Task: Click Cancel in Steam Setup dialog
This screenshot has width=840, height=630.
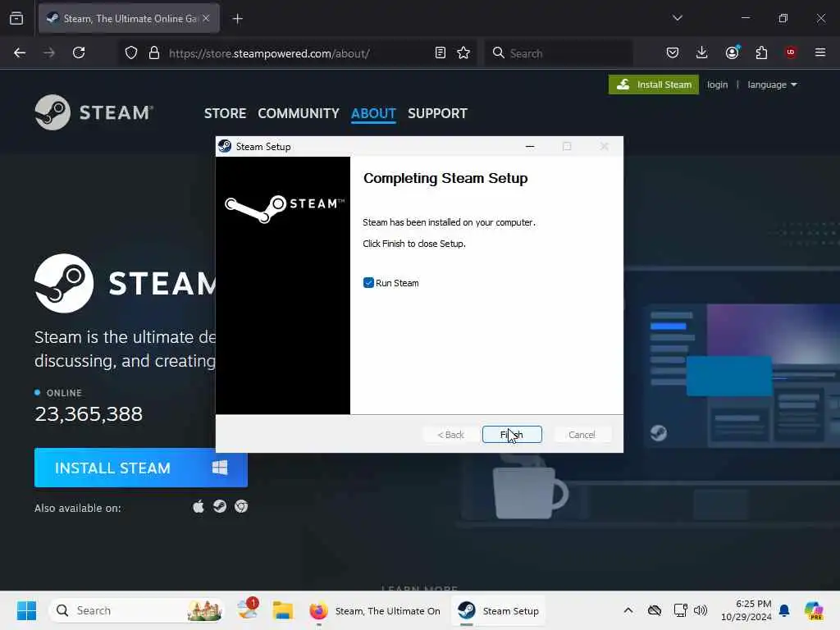Action: click(x=582, y=435)
